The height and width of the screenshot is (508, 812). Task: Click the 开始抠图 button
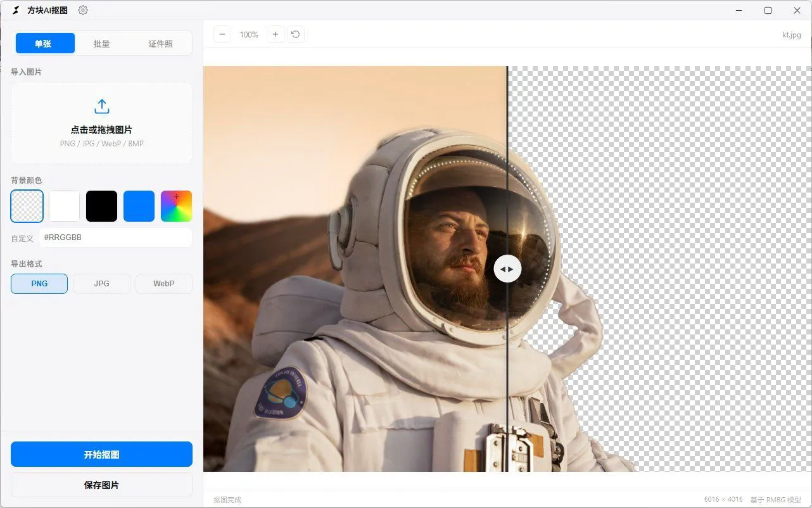click(x=101, y=454)
